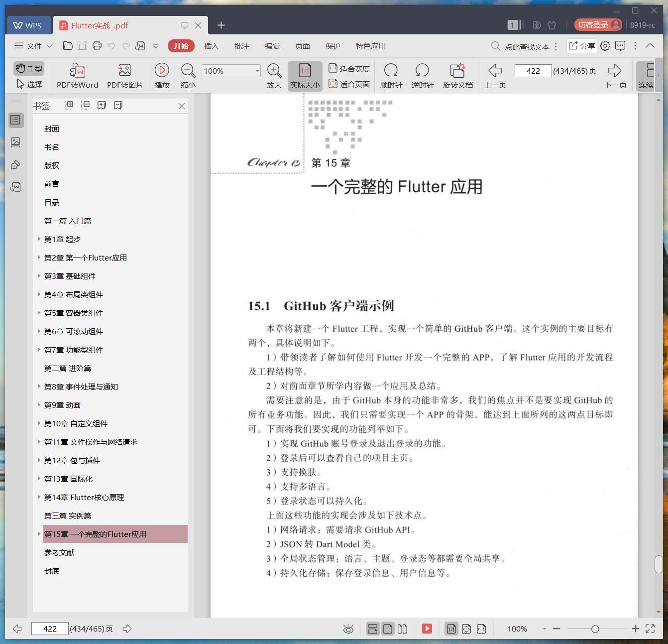Enter fullscreen using bottom-right expand icon
Viewport: 668px width, 644px height.
[650, 629]
